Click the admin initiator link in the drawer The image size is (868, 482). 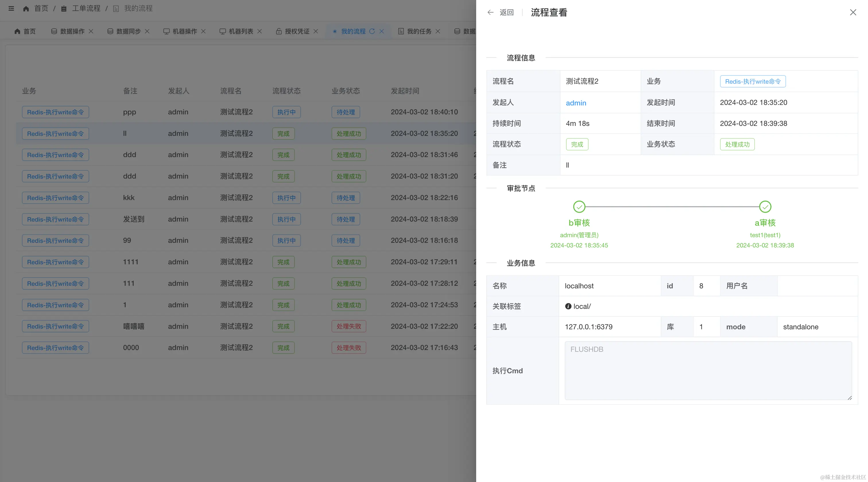[576, 103]
